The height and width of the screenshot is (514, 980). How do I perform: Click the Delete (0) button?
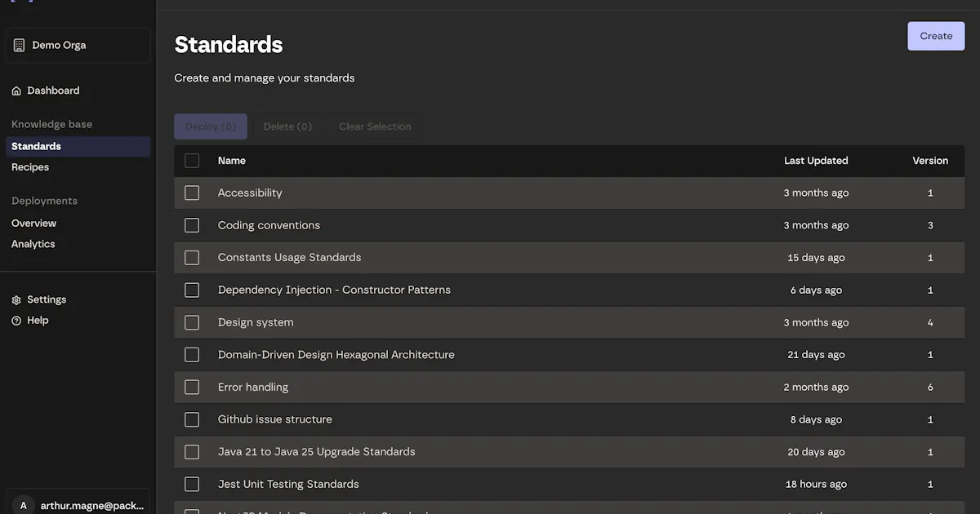pos(287,126)
